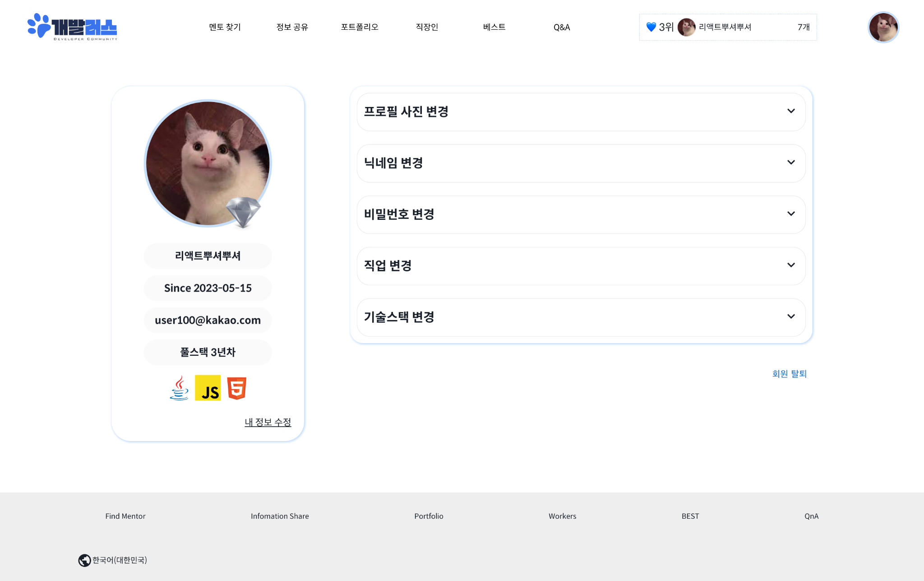Screen dimensions: 924x581
Task: Click the Java tech stack icon
Action: (x=179, y=388)
